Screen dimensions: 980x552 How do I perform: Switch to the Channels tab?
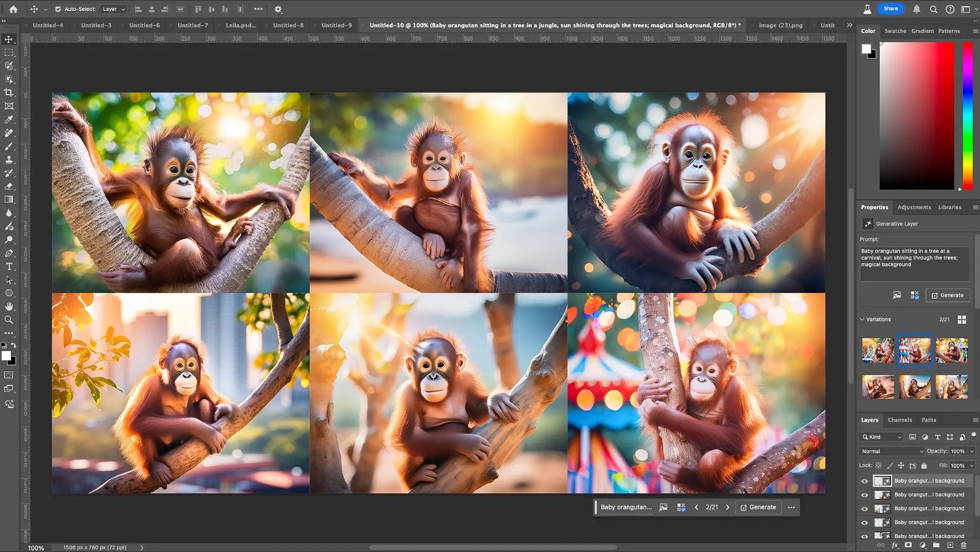pos(900,420)
